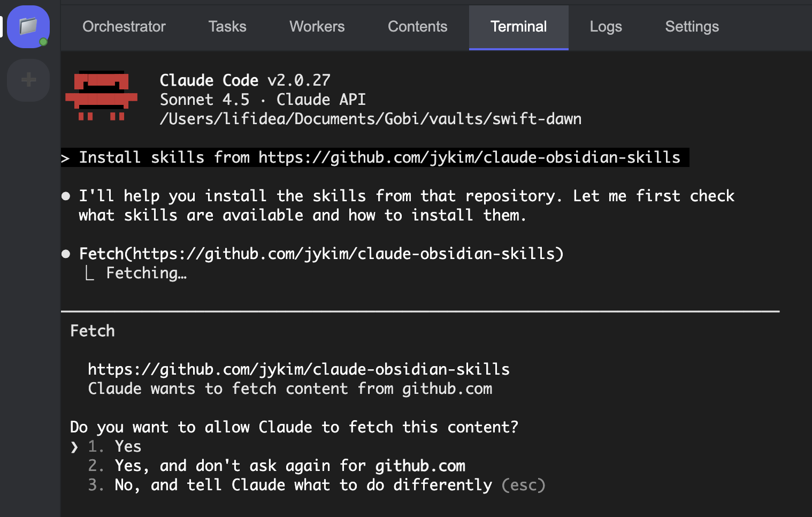This screenshot has width=812, height=517.
Task: Click the bullet beside the Fetch tool call
Action: 66,254
